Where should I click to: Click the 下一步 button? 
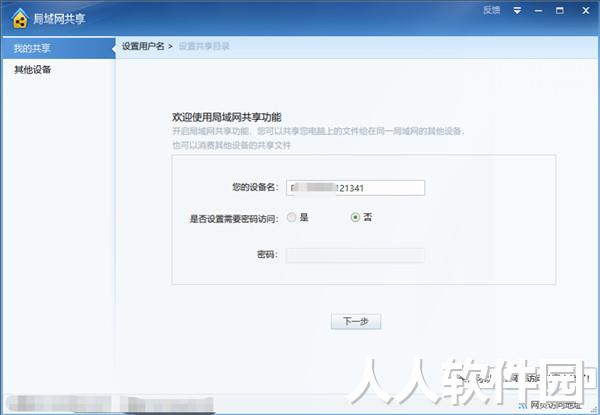356,321
